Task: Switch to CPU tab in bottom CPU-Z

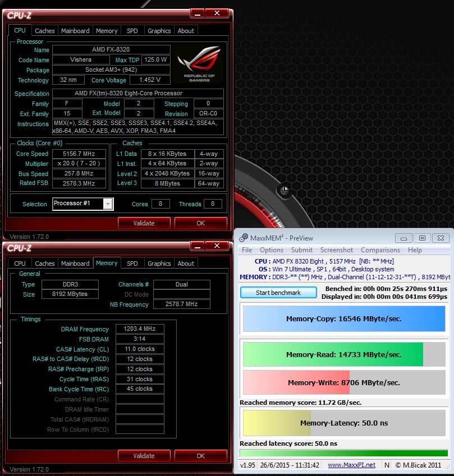Action: pos(20,264)
